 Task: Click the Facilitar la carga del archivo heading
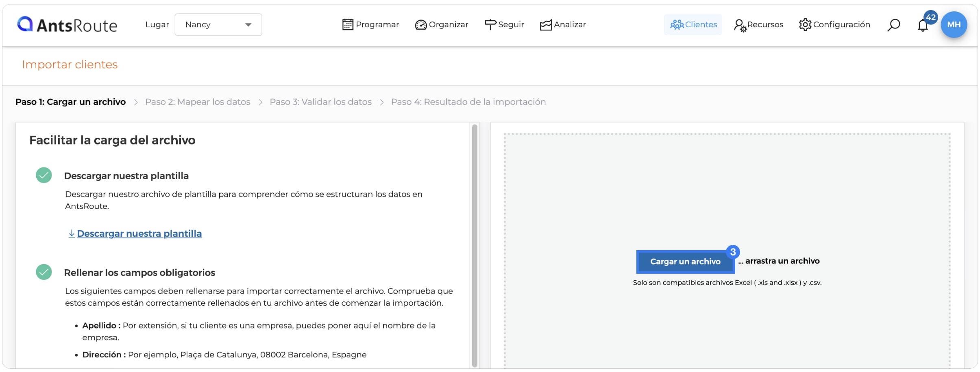click(x=112, y=140)
